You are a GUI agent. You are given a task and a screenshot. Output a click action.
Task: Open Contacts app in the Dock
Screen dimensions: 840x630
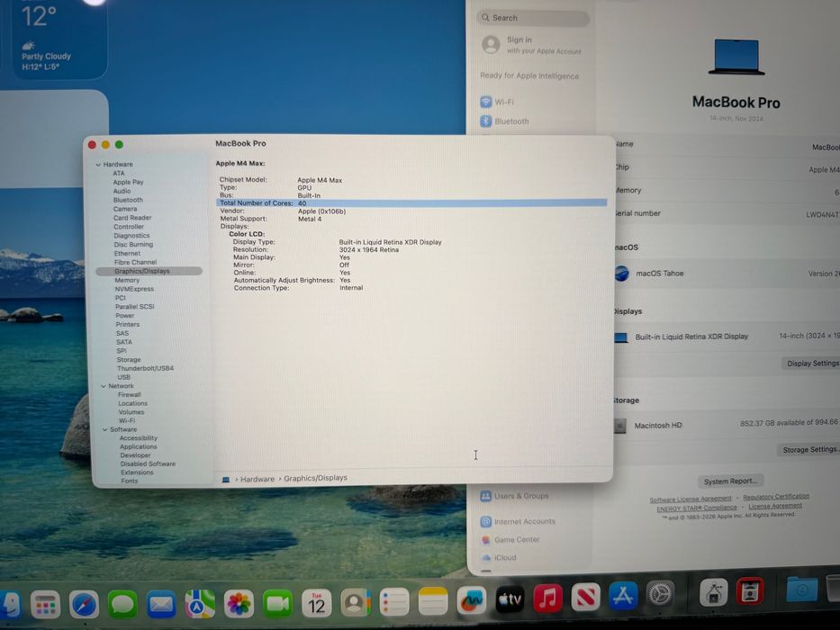pyautogui.click(x=356, y=603)
